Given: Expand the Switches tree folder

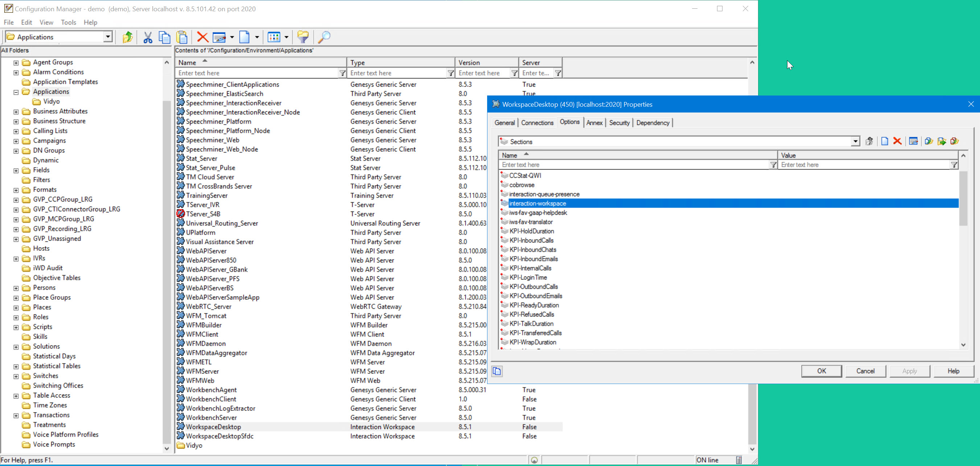Looking at the screenshot, I should 16,376.
